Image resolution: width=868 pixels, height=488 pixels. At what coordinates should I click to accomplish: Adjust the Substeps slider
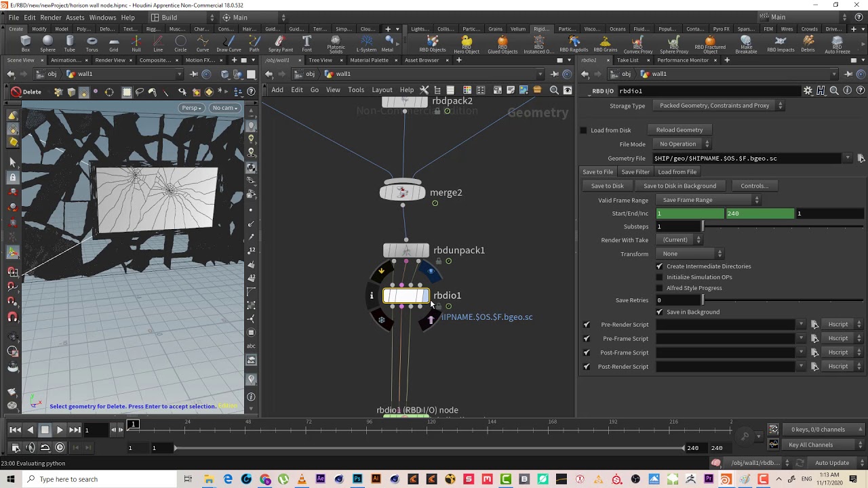coord(783,226)
